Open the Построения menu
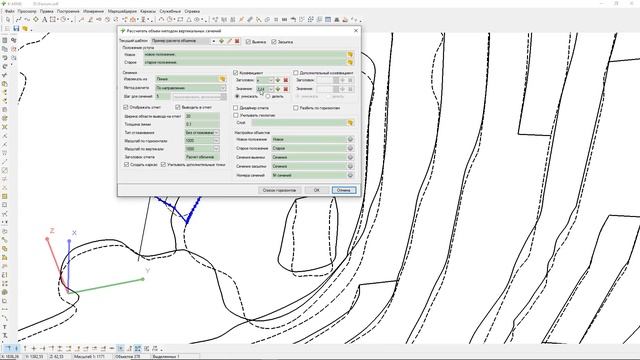640x360 pixels. click(x=68, y=11)
